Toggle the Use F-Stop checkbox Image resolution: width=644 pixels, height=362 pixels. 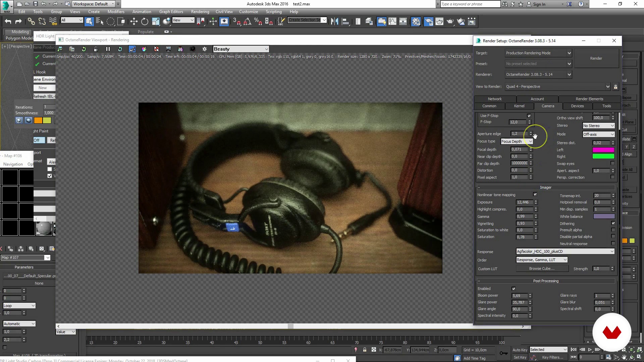click(529, 116)
